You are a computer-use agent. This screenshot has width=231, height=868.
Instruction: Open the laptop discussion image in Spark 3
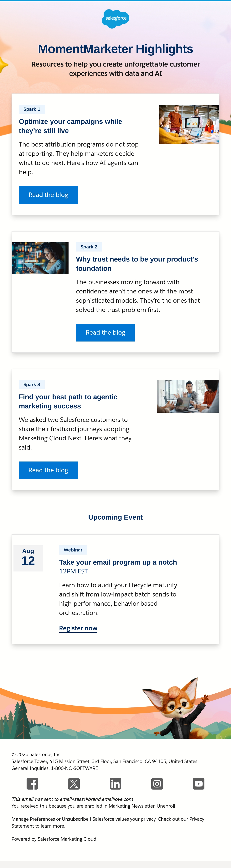[x=188, y=396]
